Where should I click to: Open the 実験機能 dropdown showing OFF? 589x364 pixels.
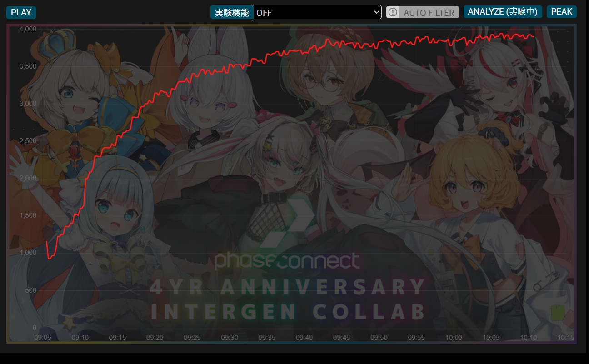click(x=317, y=12)
